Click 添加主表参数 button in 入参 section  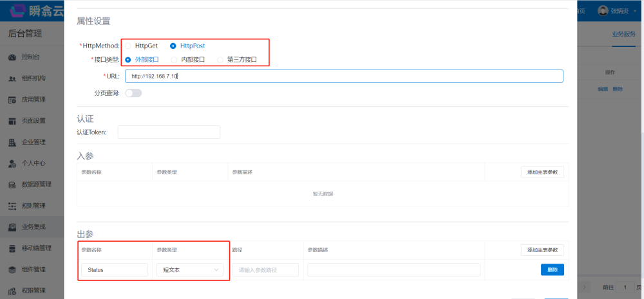542,172
